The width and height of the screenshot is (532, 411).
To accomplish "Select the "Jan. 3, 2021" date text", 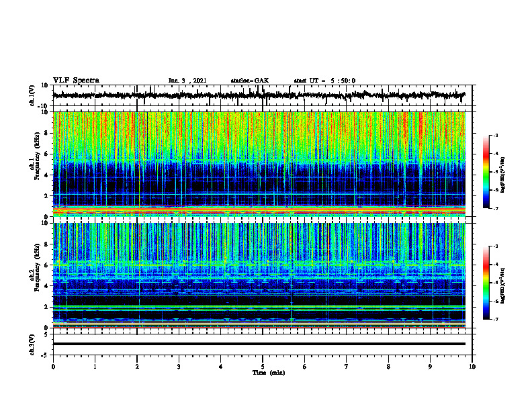I will click(x=187, y=81).
